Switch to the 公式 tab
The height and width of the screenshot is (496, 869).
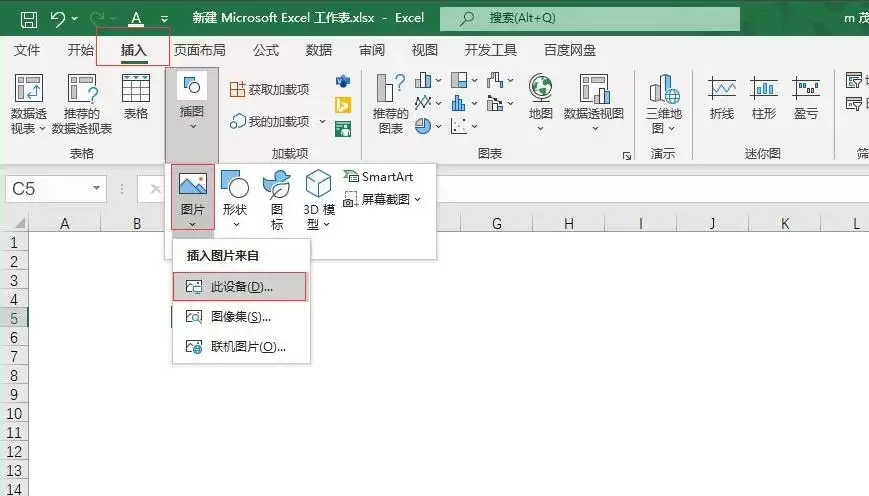[x=266, y=50]
